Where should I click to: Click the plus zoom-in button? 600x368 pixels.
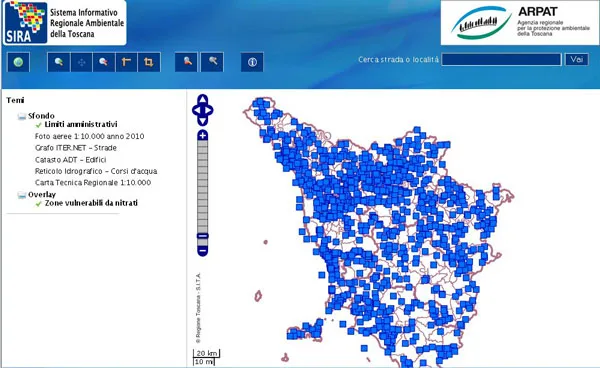pos(203,135)
